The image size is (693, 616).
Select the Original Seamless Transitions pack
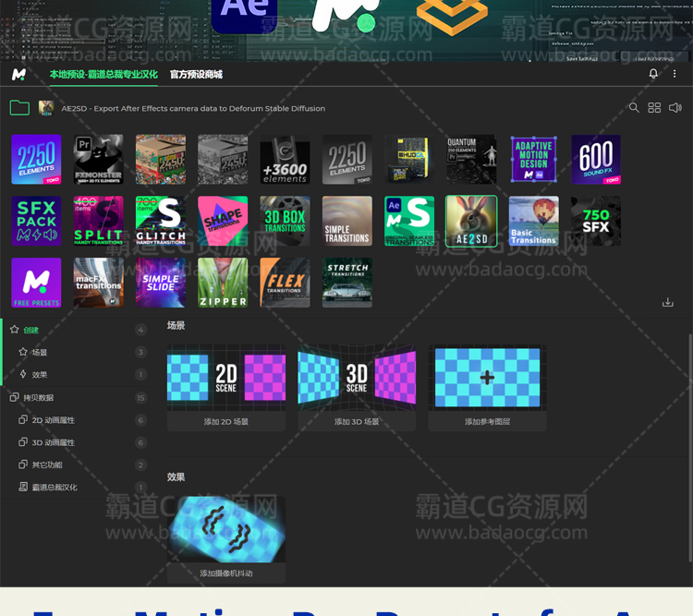coord(409,221)
